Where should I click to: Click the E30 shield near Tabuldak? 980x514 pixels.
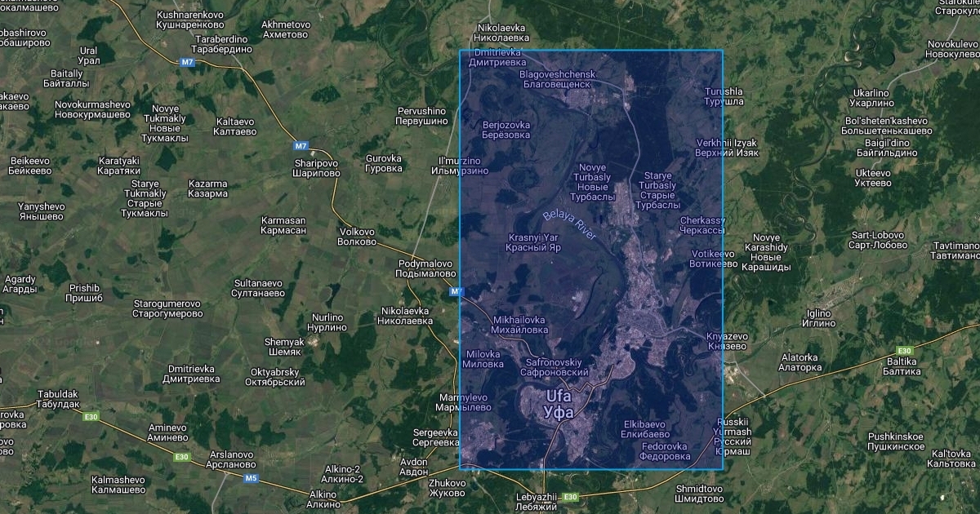(x=91, y=417)
